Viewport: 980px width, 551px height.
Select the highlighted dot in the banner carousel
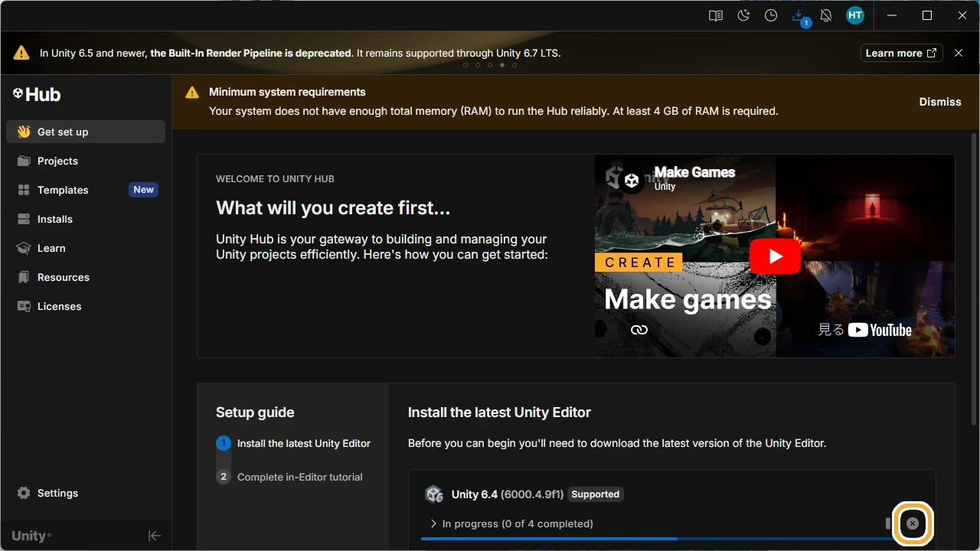click(x=502, y=65)
